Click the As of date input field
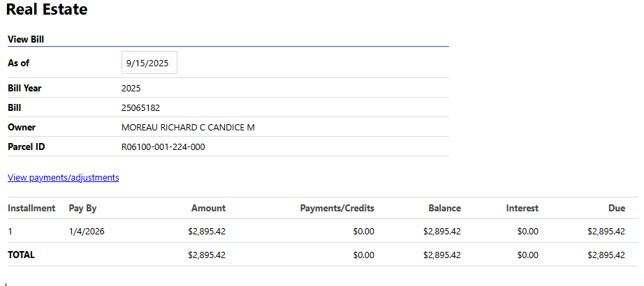This screenshot has height=286, width=644. (x=149, y=63)
